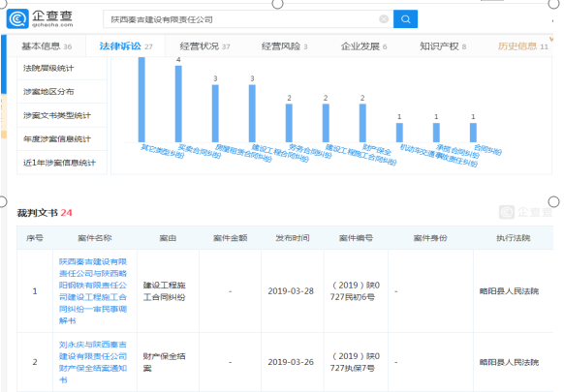Select 近1年涉案信息统计 in the side list
This screenshot has height=392, width=564.
pos(62,163)
